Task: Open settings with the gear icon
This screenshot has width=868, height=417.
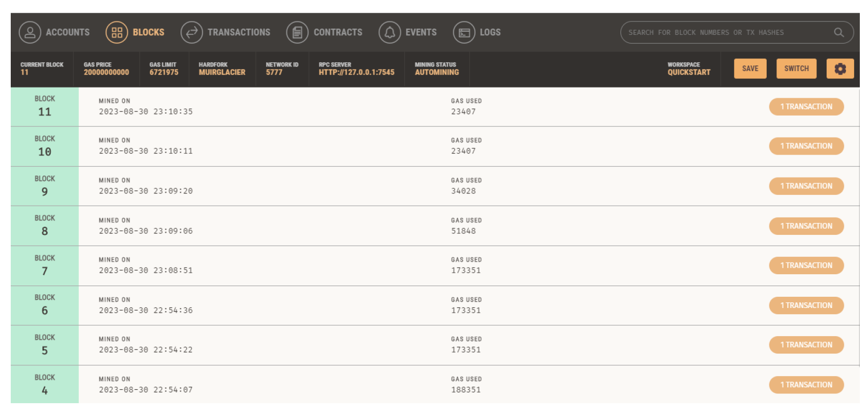Action: (x=840, y=69)
